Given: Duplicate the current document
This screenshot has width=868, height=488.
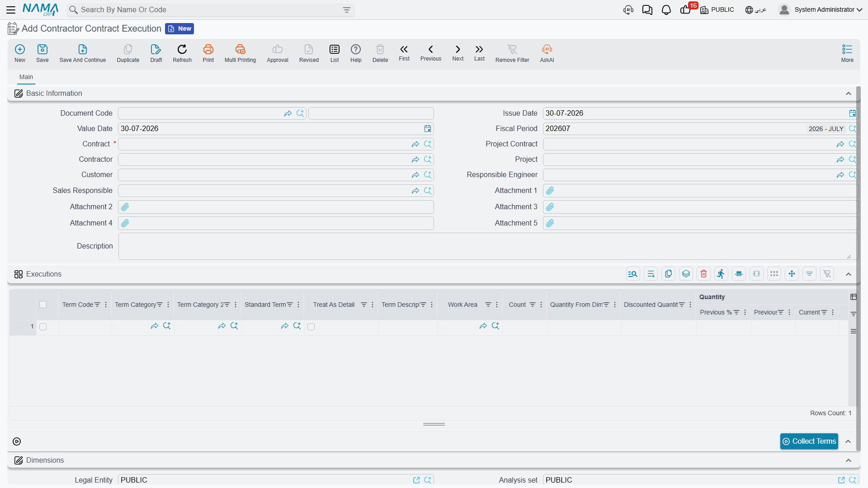Looking at the screenshot, I should [128, 53].
